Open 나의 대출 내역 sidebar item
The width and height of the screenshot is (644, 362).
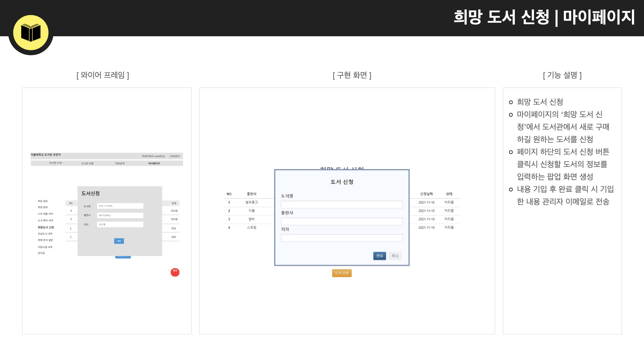[x=45, y=214]
